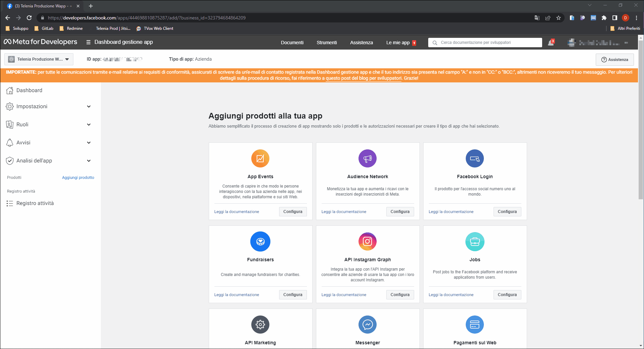Viewport: 644px width, 349px height.
Task: Open Instagram Graph Leggi la documentazione link
Action: click(344, 295)
